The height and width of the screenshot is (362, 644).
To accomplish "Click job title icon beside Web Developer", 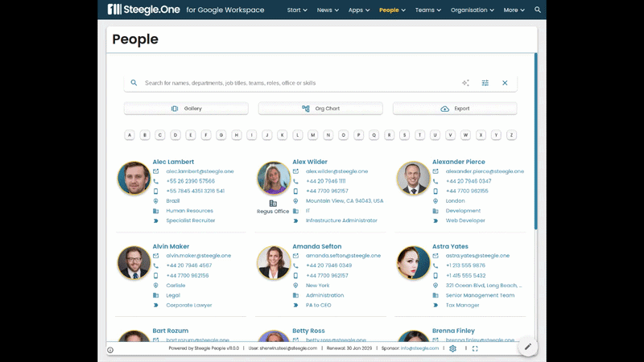I will [x=436, y=220].
